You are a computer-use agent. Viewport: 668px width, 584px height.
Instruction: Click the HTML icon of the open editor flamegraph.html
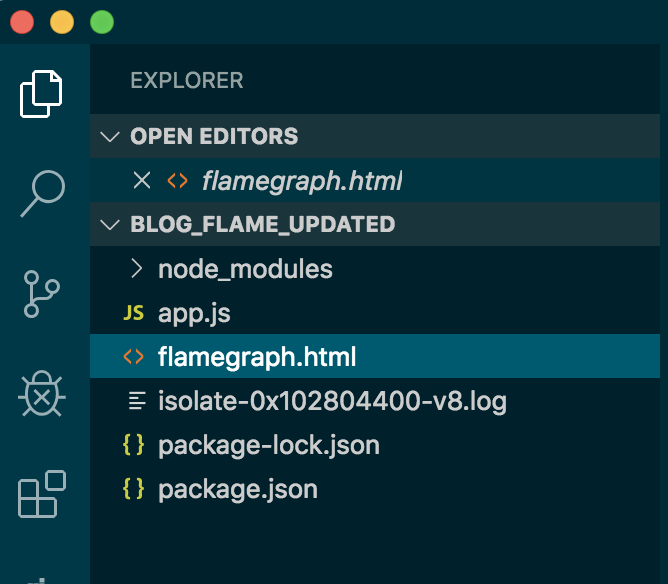pos(177,181)
